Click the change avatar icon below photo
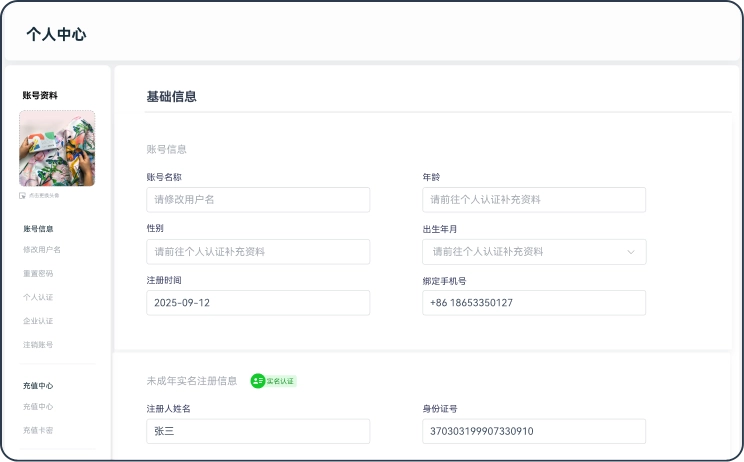The width and height of the screenshot is (744, 462). [22, 196]
